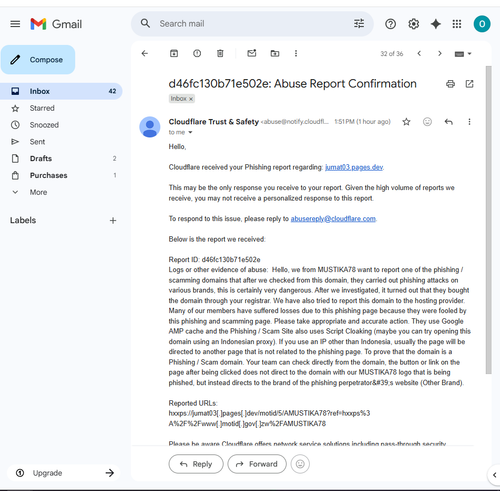Click the Gmail logo

[56, 24]
